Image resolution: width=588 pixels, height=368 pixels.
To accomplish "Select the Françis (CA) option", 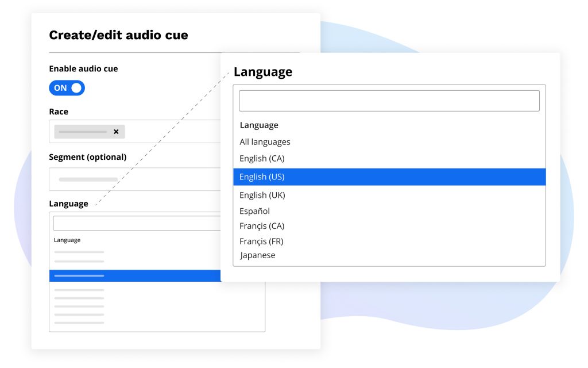I will (x=262, y=226).
